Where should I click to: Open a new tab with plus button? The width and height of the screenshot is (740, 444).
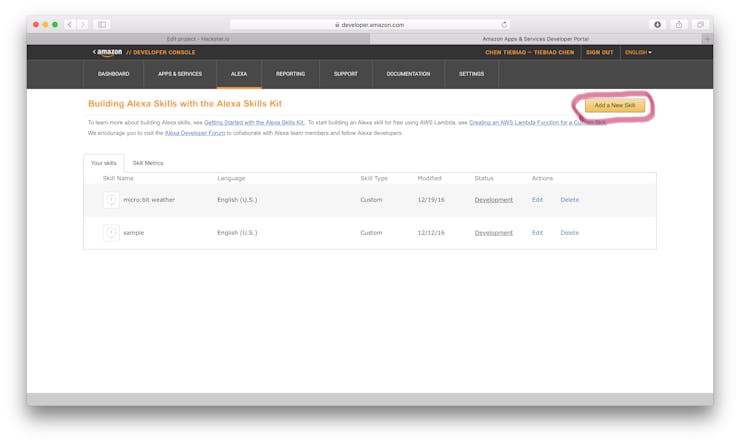click(x=707, y=39)
